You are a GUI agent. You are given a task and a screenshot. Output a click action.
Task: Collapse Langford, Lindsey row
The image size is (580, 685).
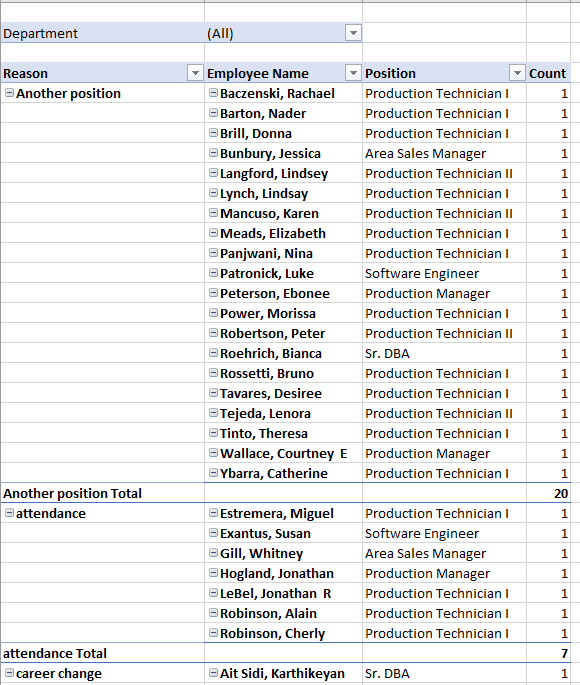coord(213,173)
